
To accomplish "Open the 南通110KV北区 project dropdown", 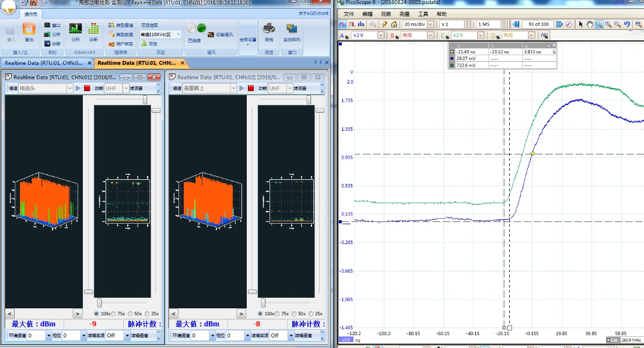I will point(178,34).
